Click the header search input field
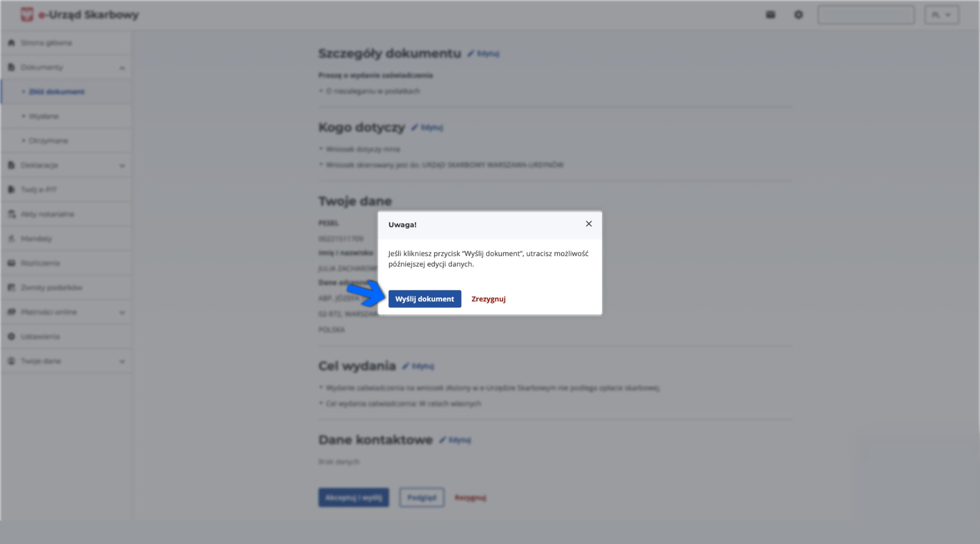The image size is (980, 544). tap(866, 15)
